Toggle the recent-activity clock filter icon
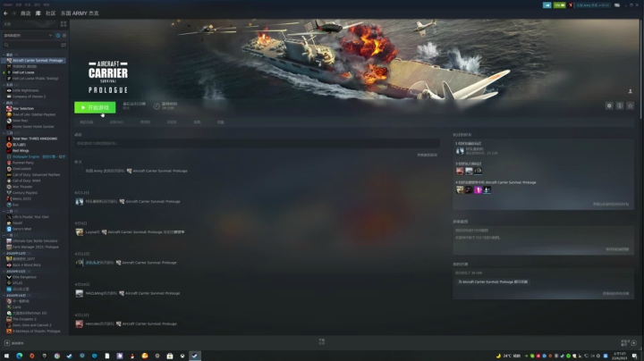The image size is (644, 361). pos(58,36)
